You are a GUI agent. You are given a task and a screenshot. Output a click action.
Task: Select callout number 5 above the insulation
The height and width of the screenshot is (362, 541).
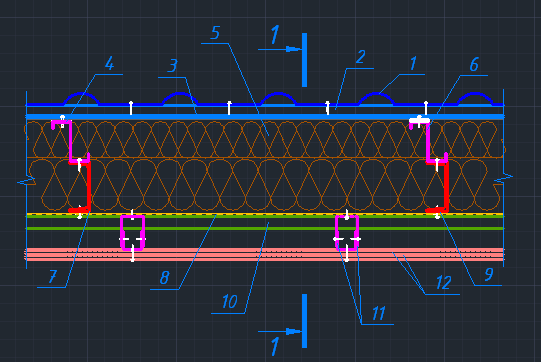tap(215, 33)
